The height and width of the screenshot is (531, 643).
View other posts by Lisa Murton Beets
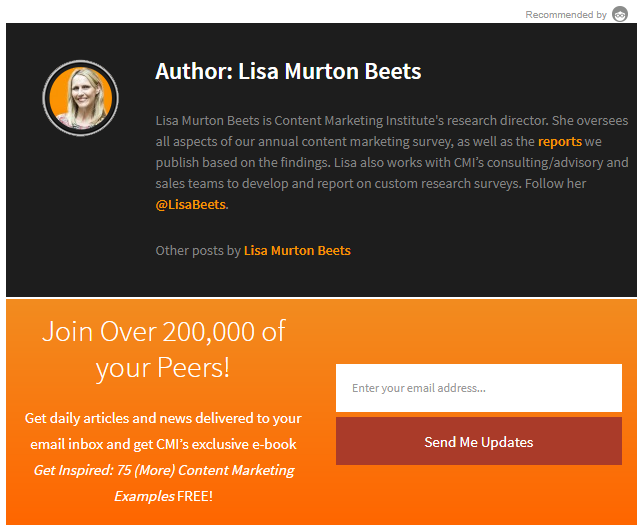click(297, 251)
